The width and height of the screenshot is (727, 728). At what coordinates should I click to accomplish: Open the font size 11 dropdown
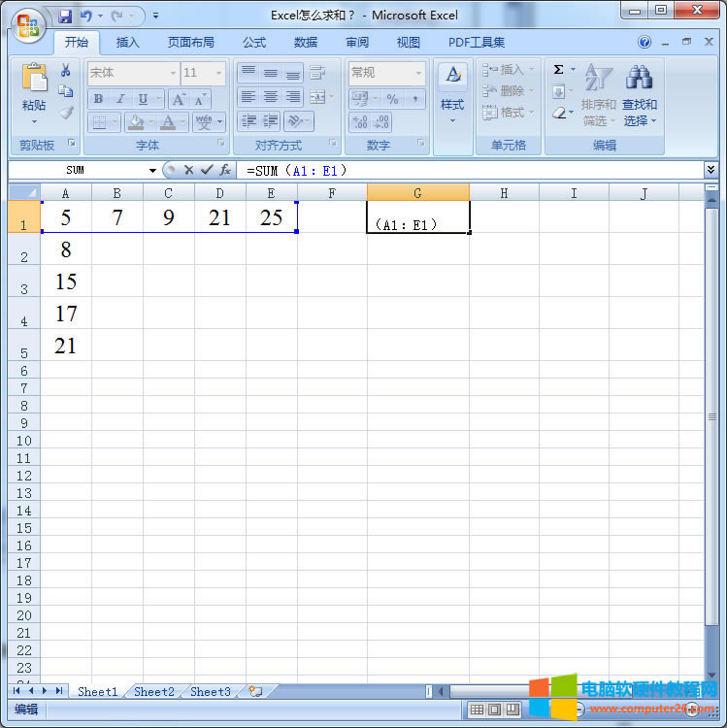[x=218, y=73]
